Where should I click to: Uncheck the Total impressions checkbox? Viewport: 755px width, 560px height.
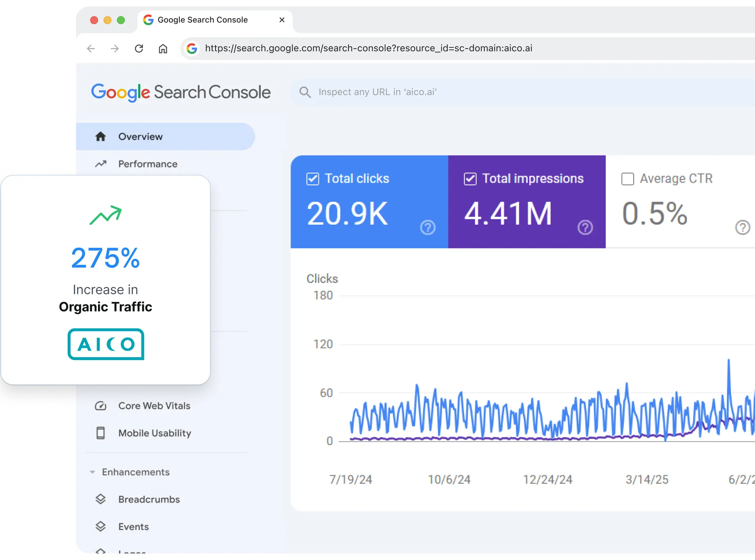tap(470, 179)
